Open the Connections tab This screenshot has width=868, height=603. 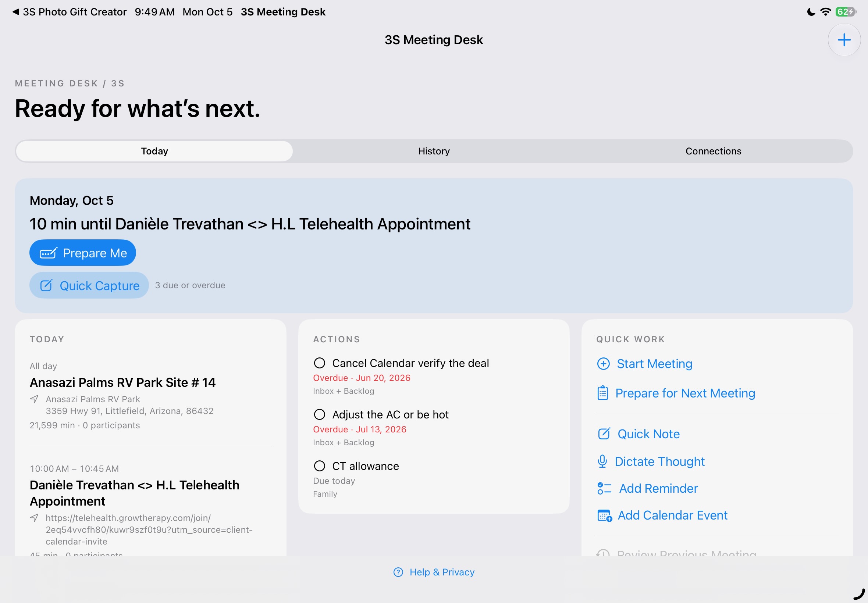(x=713, y=151)
